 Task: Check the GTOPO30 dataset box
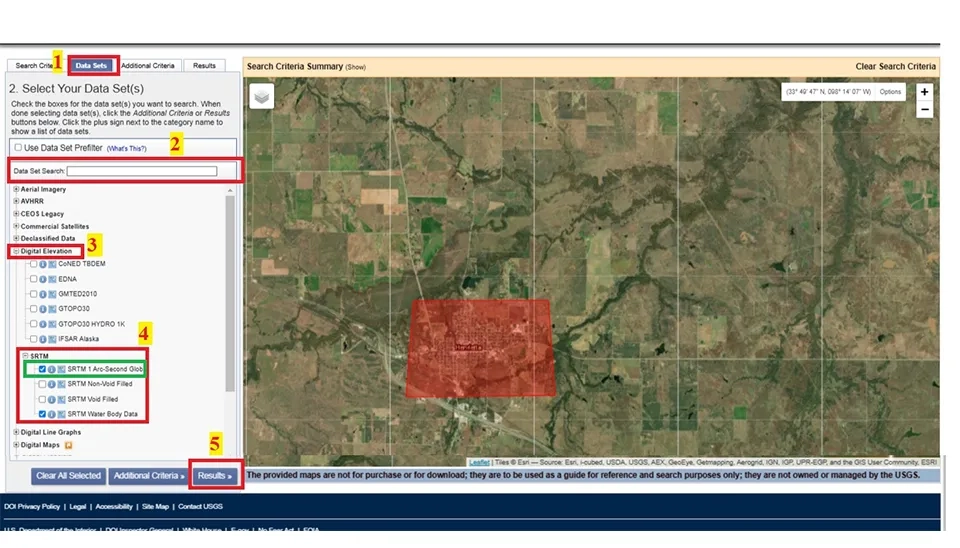(x=34, y=309)
